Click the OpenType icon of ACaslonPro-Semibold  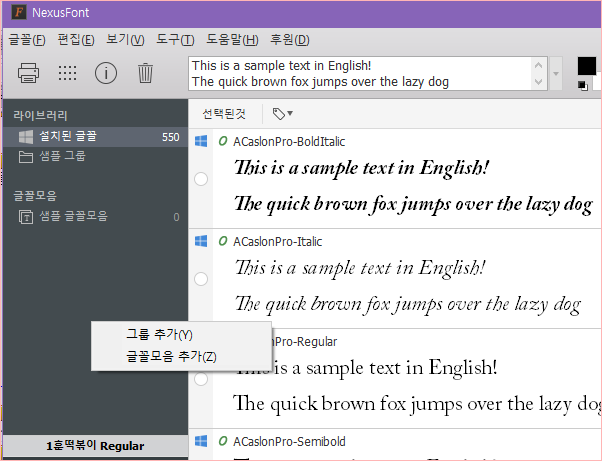(223, 441)
